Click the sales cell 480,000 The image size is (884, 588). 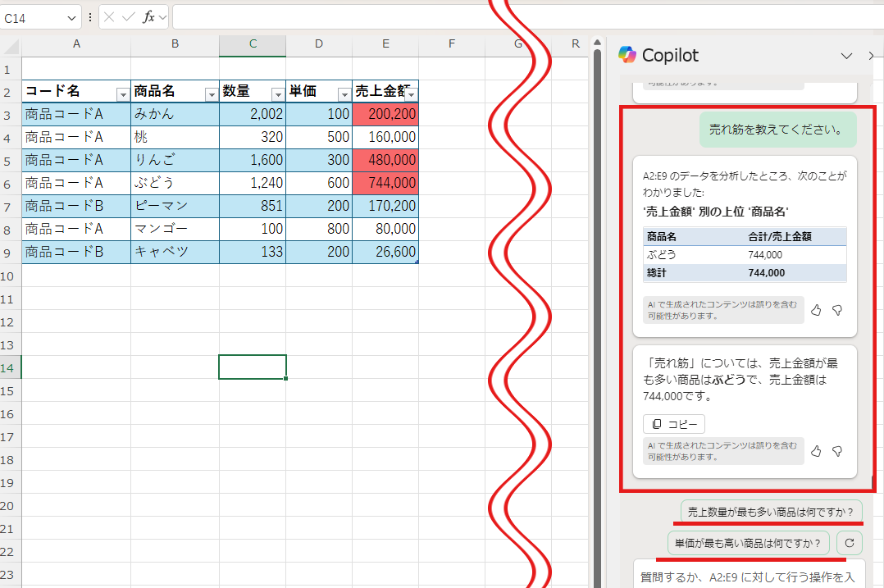385,160
